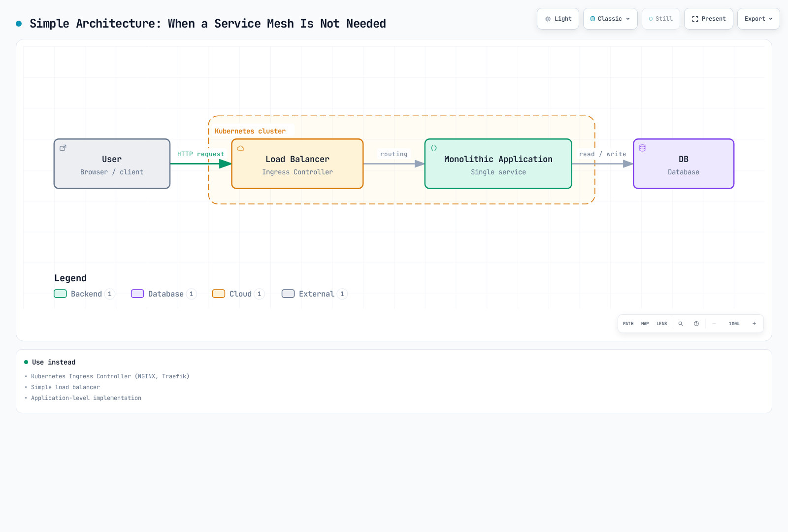The width and height of the screenshot is (788, 532).
Task: Toggle the Light theme button
Action: pos(558,19)
